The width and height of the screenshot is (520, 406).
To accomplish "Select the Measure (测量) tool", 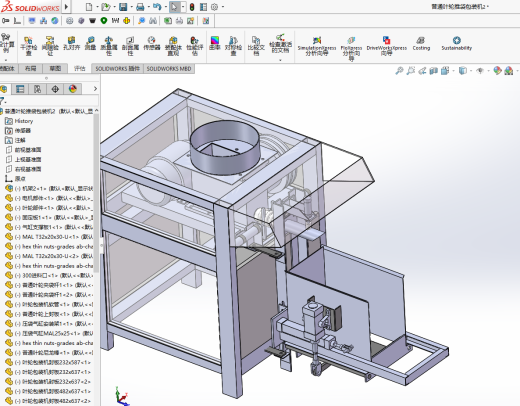I will coord(90,44).
